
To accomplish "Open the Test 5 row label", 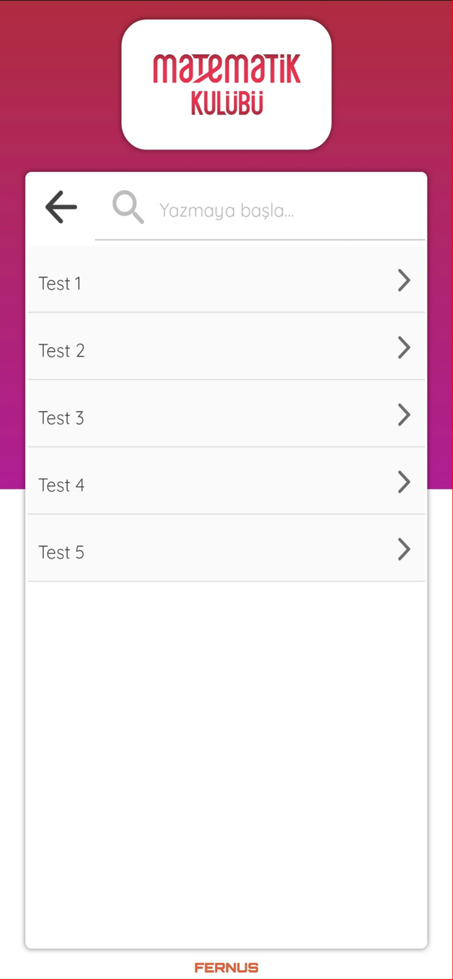I will 61,553.
